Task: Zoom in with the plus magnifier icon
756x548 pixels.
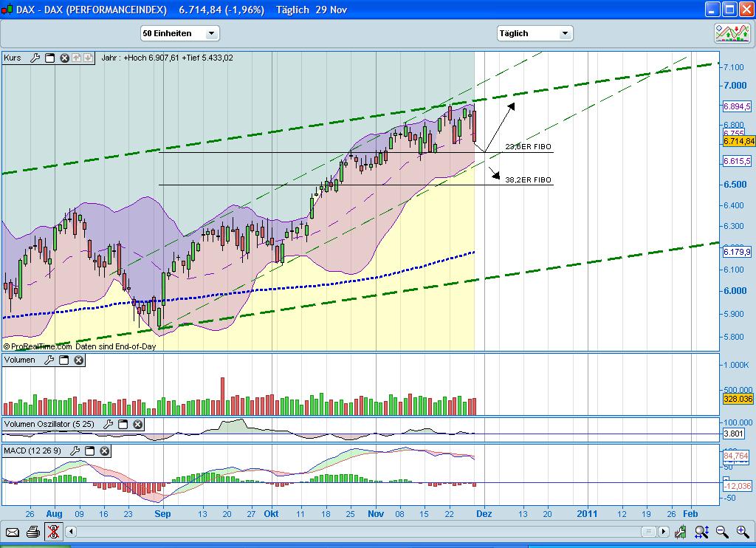Action: 740,531
